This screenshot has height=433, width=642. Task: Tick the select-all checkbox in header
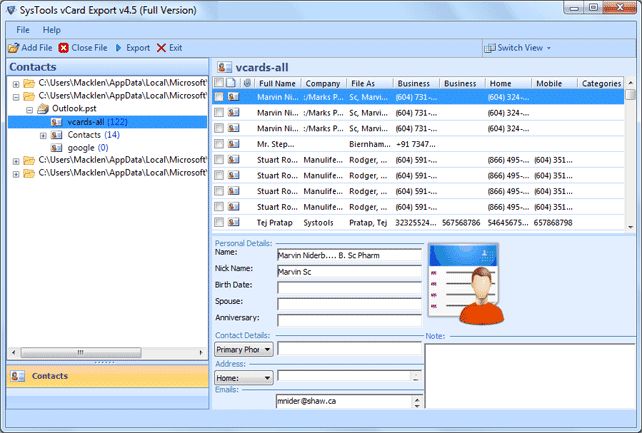(219, 83)
